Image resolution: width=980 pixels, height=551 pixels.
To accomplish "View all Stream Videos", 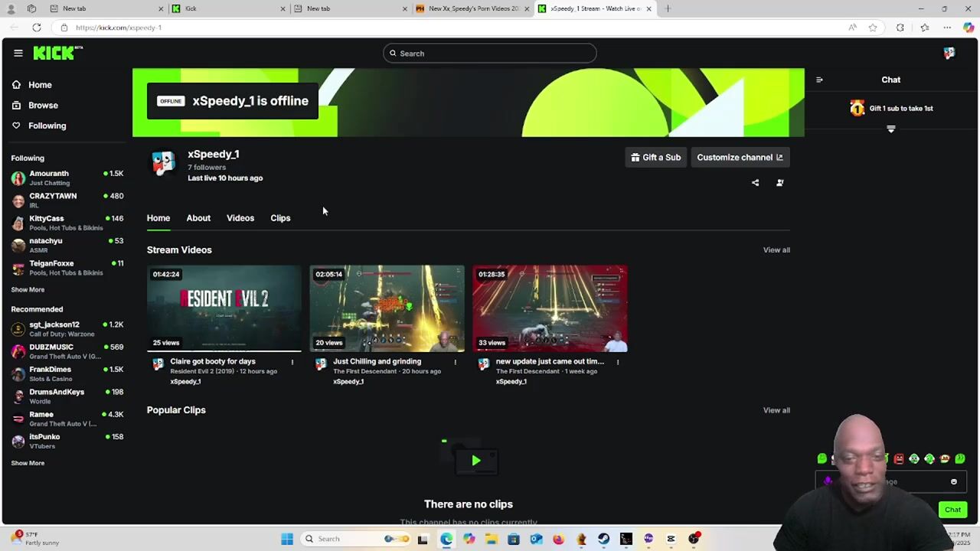I will pos(776,250).
